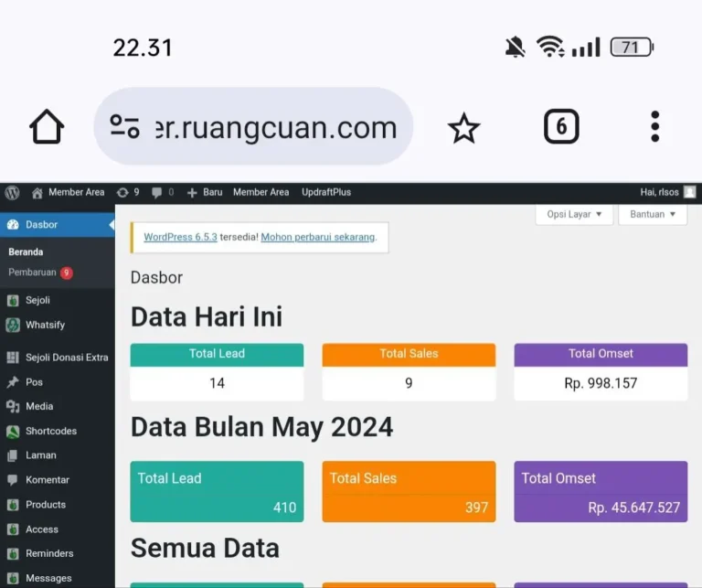This screenshot has width=702, height=588.
Task: Click the user avatar next to Hai, rlsos
Action: pyautogui.click(x=689, y=192)
